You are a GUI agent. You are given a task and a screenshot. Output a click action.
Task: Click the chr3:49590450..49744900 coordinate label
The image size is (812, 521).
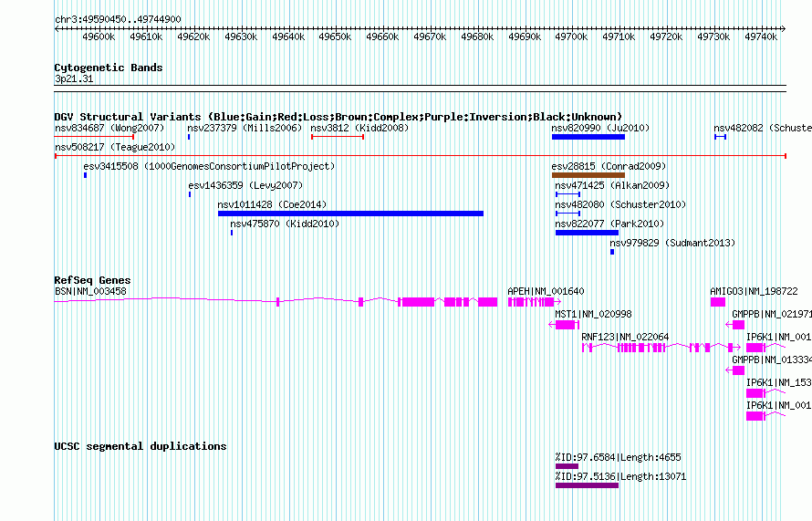[x=118, y=20]
